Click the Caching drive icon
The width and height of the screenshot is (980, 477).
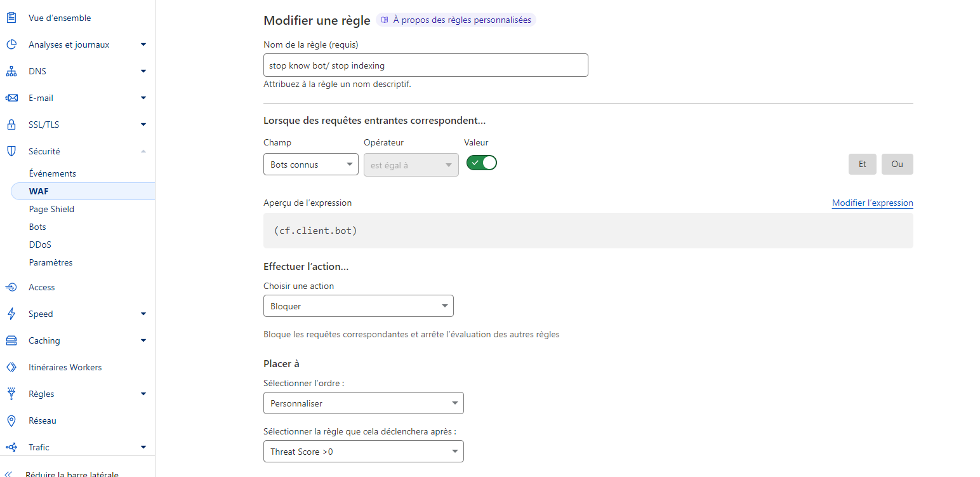(11, 340)
